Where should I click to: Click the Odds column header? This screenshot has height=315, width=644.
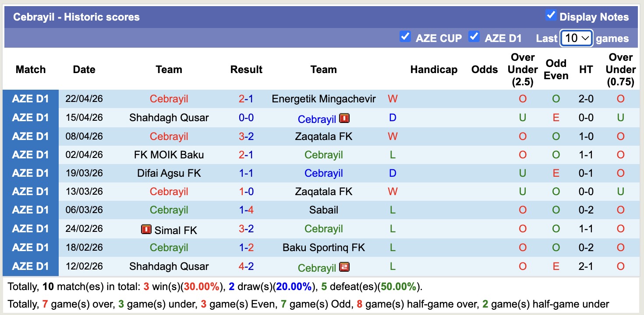[x=484, y=69]
